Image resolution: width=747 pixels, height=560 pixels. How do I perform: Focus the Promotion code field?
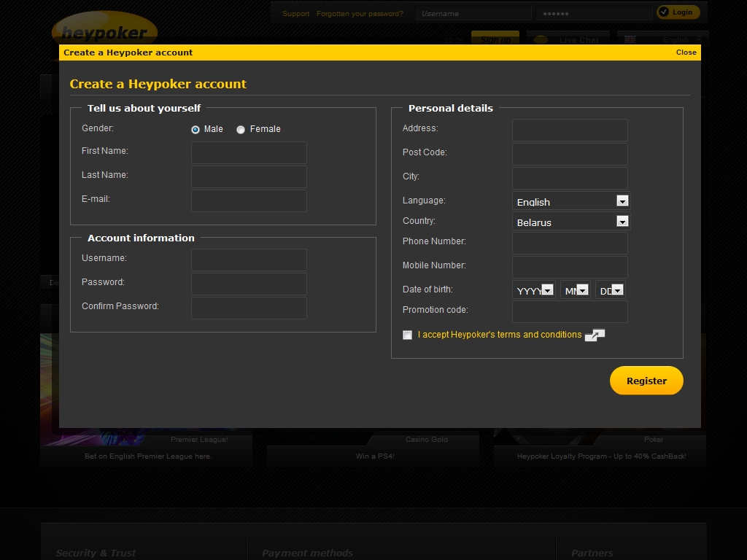click(x=570, y=312)
